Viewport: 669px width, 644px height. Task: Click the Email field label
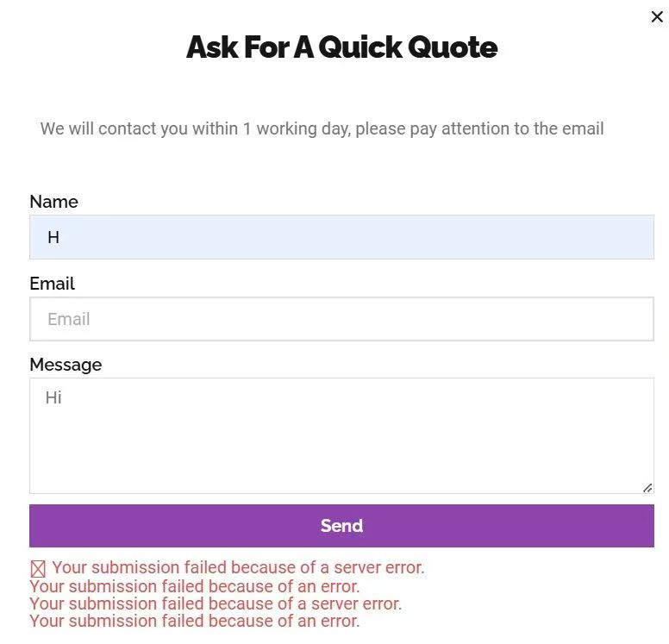pyautogui.click(x=52, y=284)
